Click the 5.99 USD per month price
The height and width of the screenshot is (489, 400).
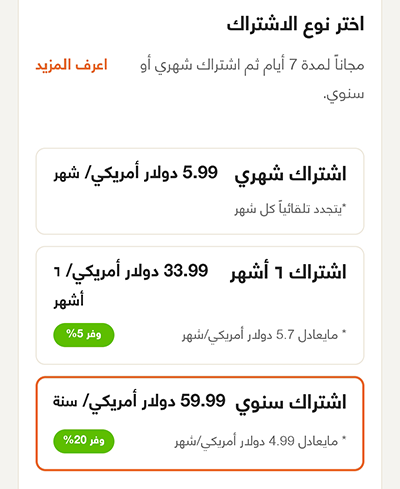click(136, 174)
